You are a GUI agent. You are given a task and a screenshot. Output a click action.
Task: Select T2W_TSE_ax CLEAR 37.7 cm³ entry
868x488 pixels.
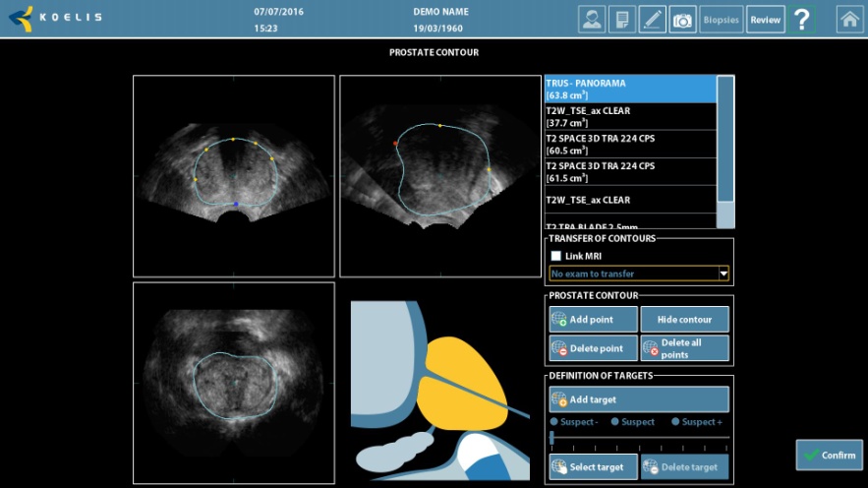[630, 116]
